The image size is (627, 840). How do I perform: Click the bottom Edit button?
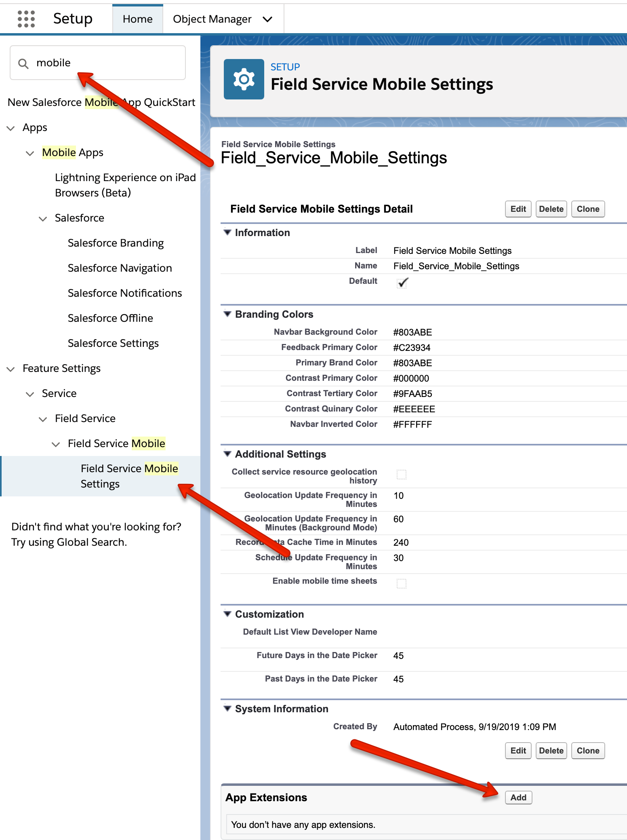point(518,751)
